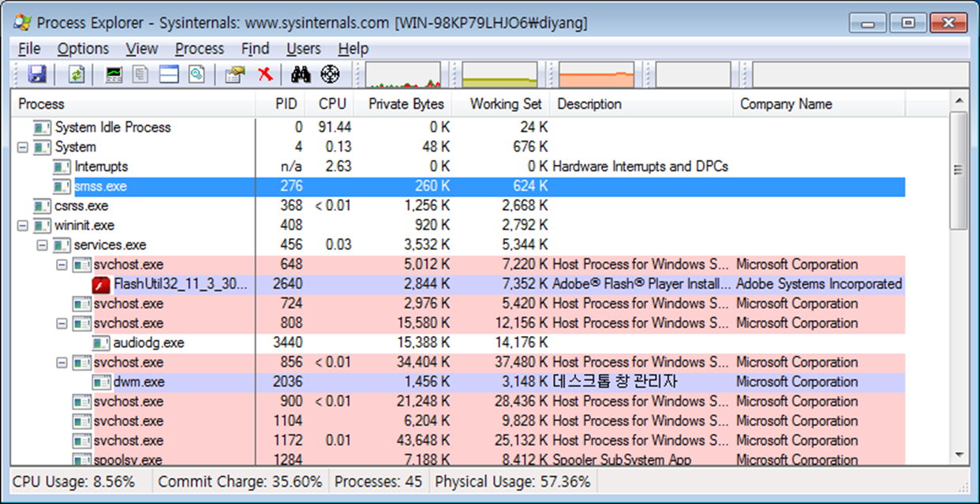Viewport: 980px width, 504px height.
Task: Click the green Refresh Now toolbar icon
Action: pyautogui.click(x=77, y=75)
